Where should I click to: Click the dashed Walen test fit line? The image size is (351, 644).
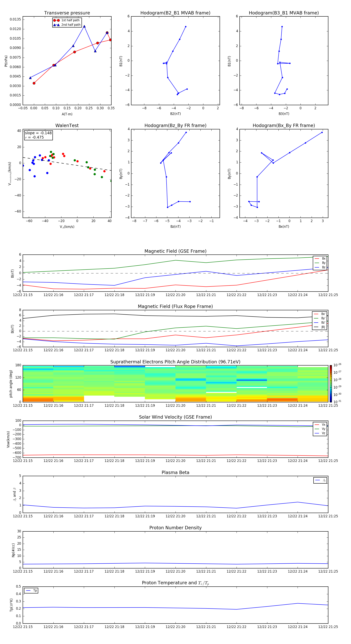pyautogui.click(x=67, y=164)
